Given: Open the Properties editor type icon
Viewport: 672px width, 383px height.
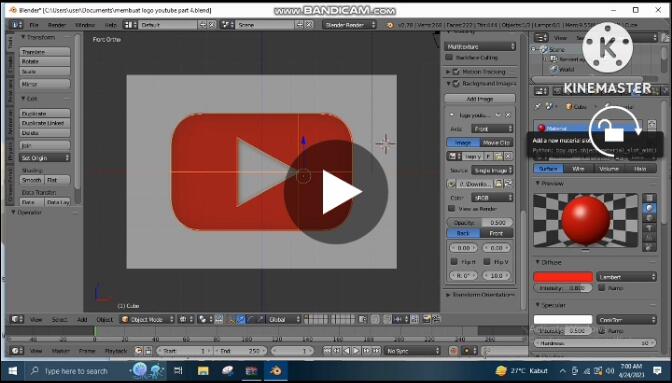Looking at the screenshot, I should 541,91.
